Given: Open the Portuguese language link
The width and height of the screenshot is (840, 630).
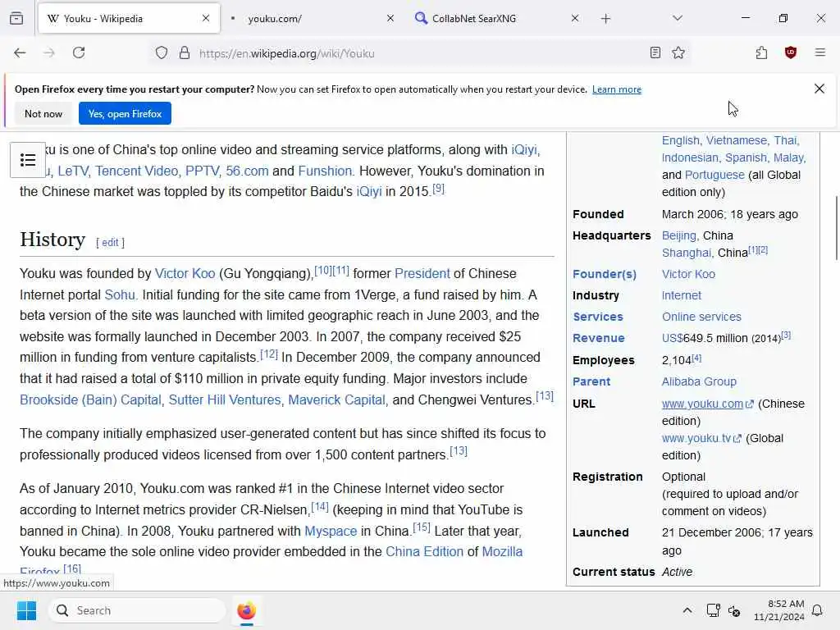Looking at the screenshot, I should 714,176.
